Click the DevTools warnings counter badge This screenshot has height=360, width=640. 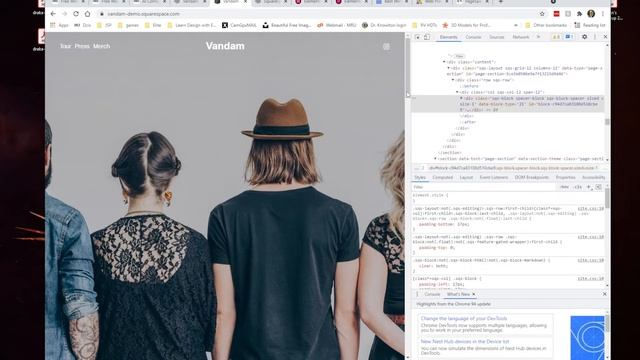[x=556, y=37]
